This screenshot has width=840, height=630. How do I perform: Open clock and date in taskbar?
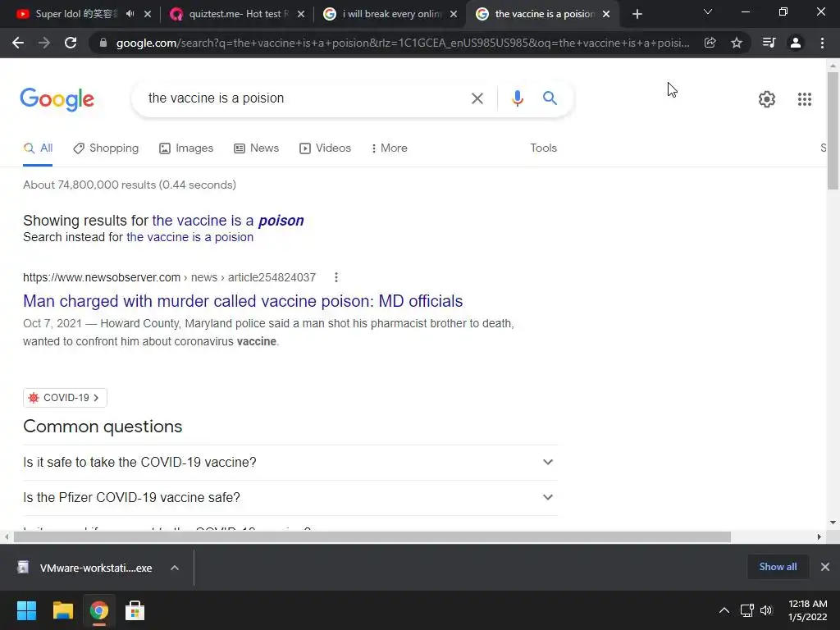point(807,610)
